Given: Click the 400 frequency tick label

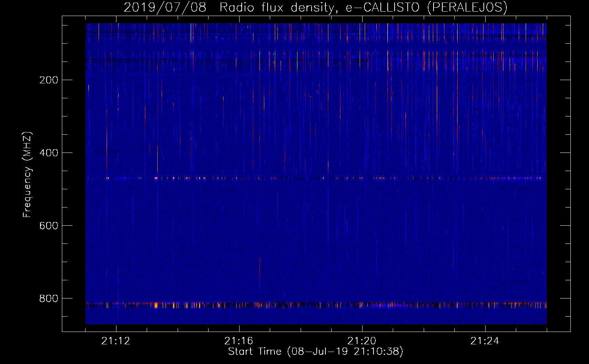Looking at the screenshot, I should 49,153.
